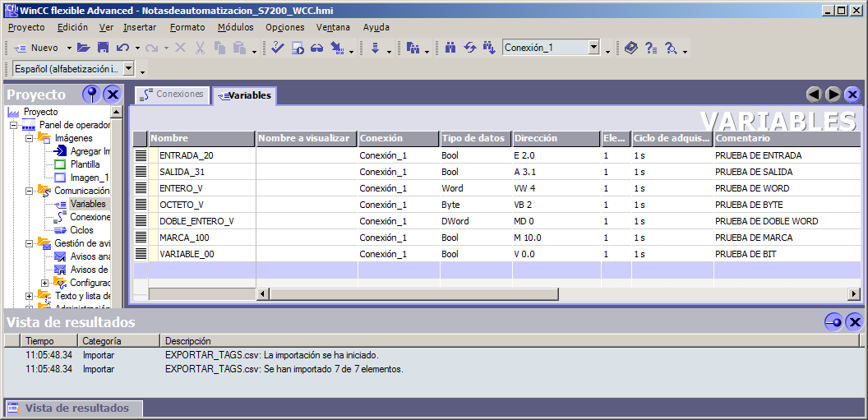Select Plantilla in the project tree

85,164
